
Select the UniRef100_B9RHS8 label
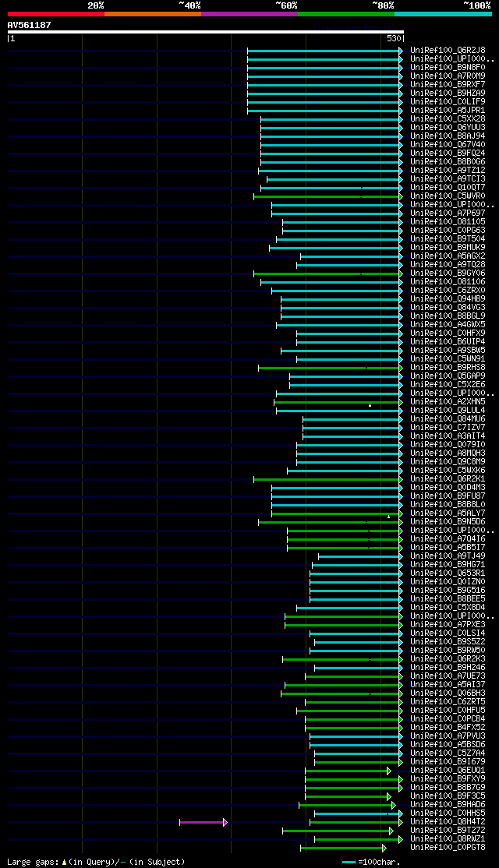click(x=448, y=368)
